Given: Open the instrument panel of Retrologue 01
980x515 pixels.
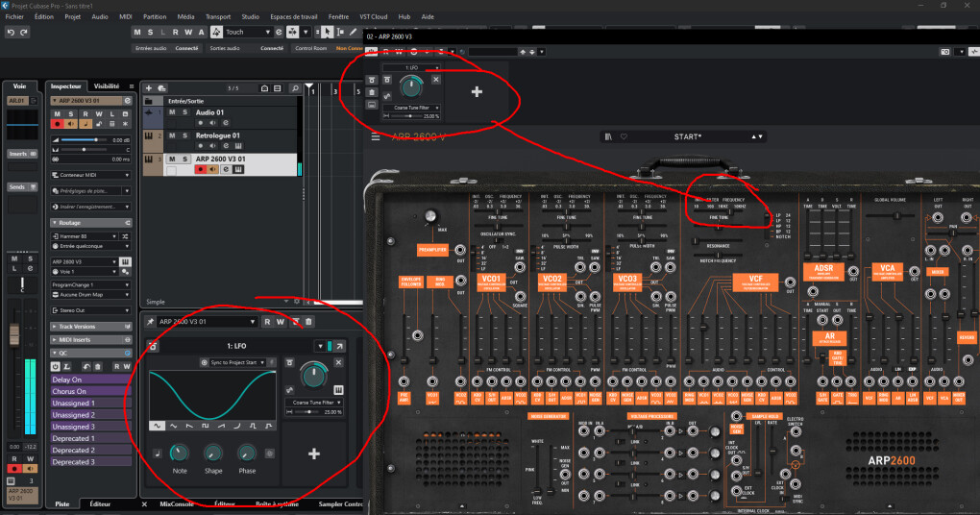Looking at the screenshot, I should (x=238, y=146).
